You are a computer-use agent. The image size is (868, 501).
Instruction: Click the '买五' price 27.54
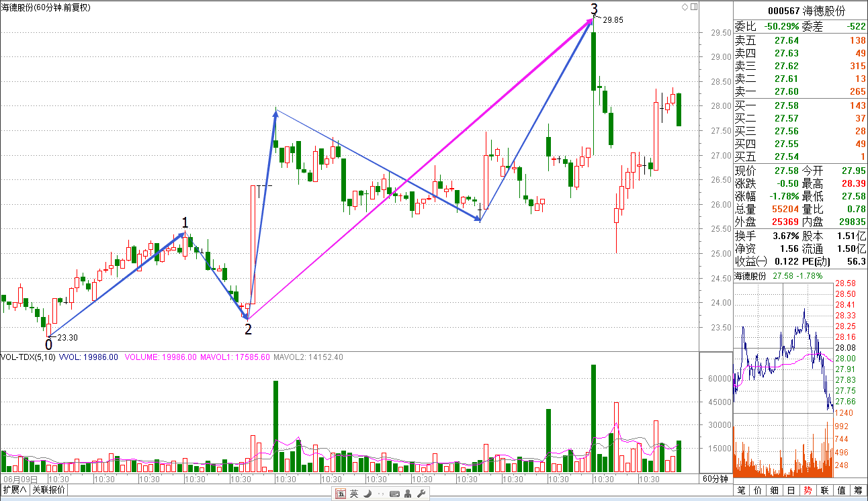click(787, 156)
